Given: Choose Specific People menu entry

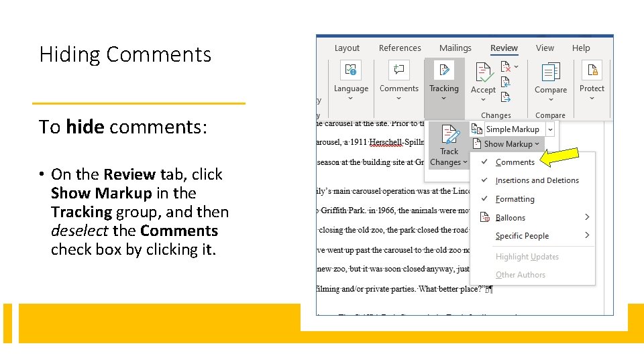Looking at the screenshot, I should coord(522,235).
